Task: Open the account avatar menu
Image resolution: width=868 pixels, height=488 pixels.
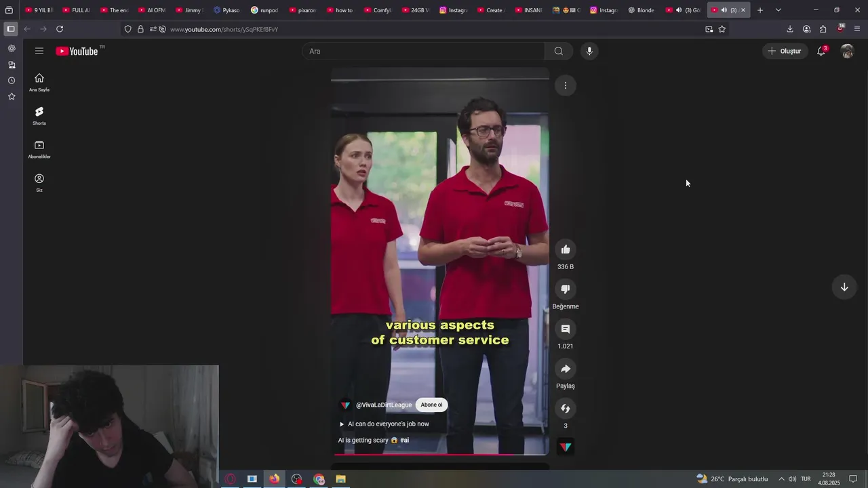Action: 847,51
